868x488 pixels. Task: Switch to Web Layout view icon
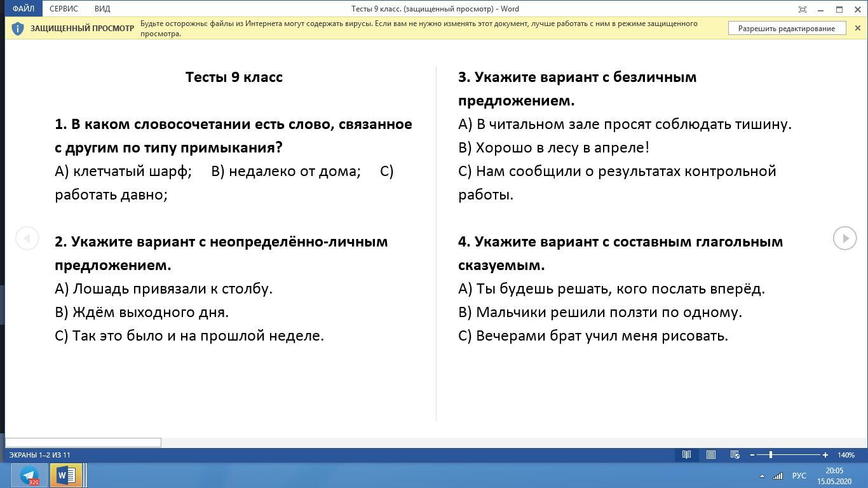pyautogui.click(x=735, y=455)
